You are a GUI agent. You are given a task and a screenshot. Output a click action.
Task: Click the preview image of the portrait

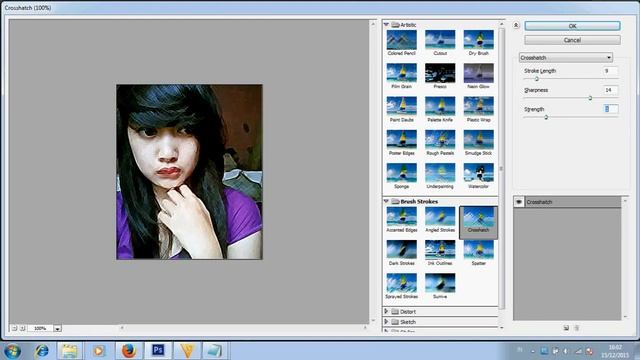click(x=189, y=172)
